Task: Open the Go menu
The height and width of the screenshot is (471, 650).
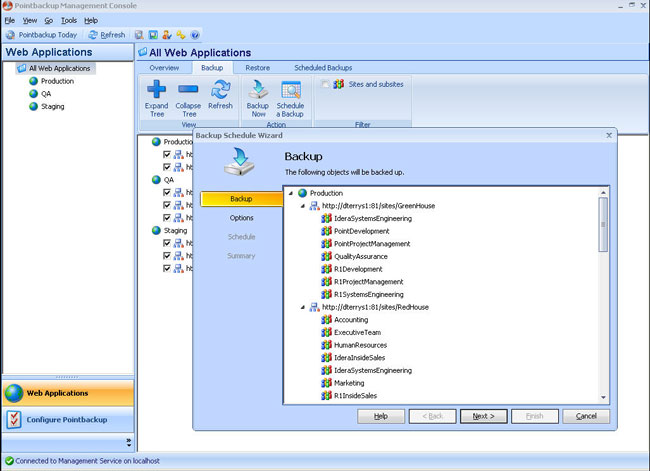Action: (49, 20)
